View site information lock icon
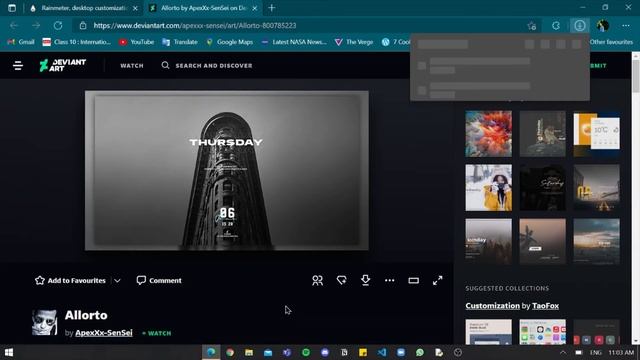This screenshot has height=360, width=640. click(83, 25)
